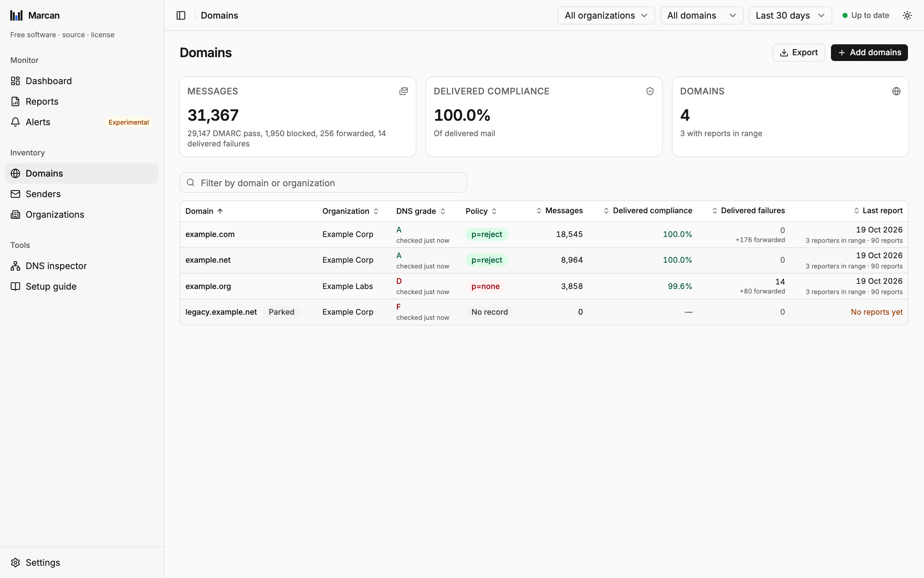924x578 pixels.
Task: Click the DNS inspector network icon
Action: [x=15, y=266]
